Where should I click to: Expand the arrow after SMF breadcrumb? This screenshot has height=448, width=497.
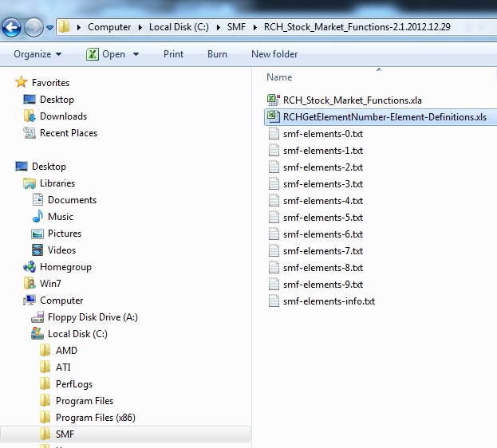(254, 28)
